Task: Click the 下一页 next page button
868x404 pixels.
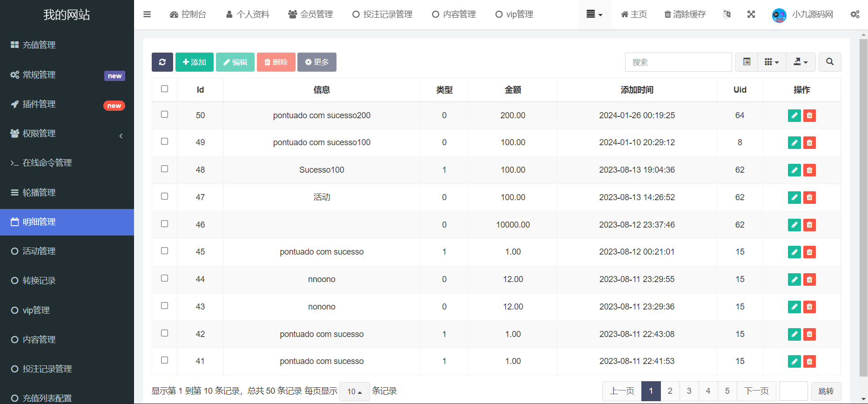Action: 756,391
